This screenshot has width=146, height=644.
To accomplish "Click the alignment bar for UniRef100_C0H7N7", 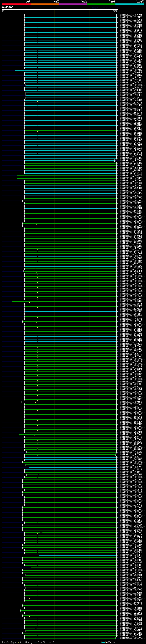I will click(x=65, y=302).
